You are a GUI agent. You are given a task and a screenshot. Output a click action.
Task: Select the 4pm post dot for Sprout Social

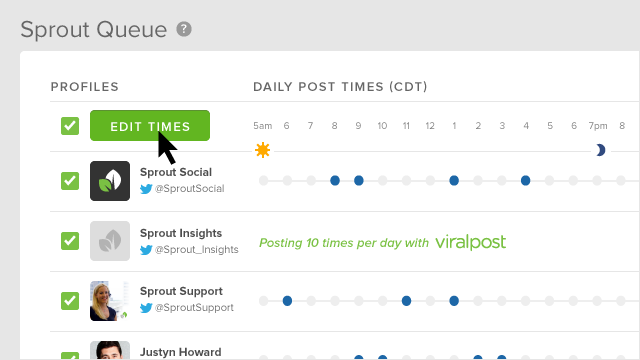click(x=525, y=180)
